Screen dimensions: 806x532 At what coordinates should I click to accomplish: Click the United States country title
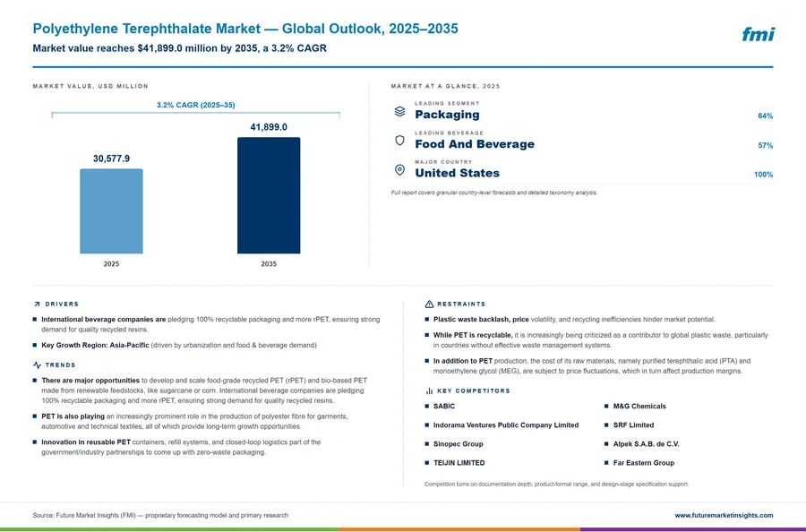[457, 173]
